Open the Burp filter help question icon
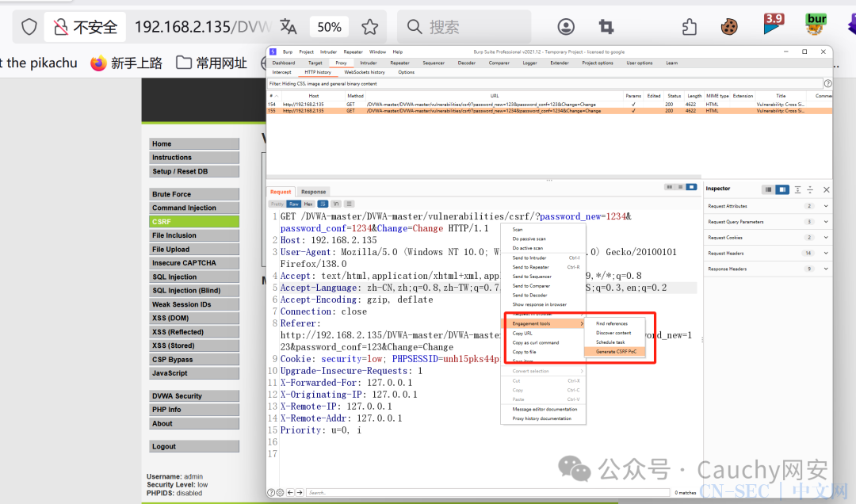This screenshot has width=856, height=504. 827,83
